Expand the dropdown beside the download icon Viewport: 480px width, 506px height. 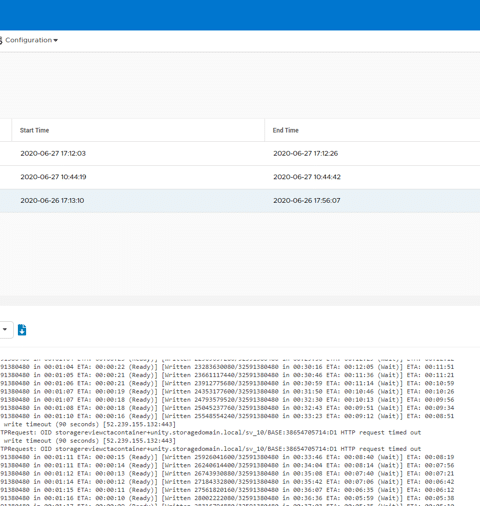point(6,330)
